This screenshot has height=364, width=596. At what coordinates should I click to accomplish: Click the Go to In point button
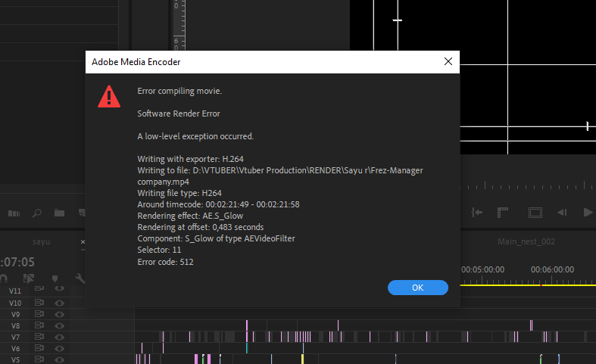click(x=476, y=213)
